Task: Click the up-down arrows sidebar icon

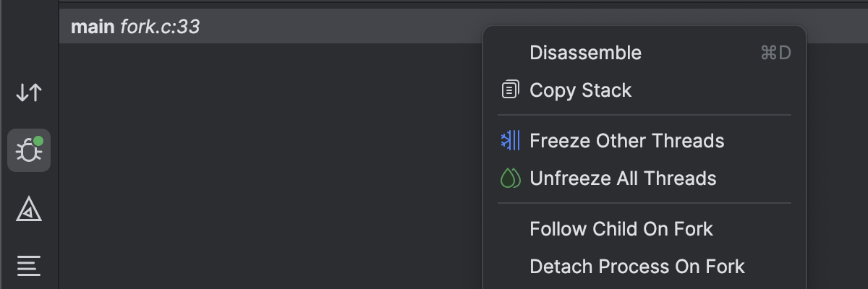Action: coord(29,92)
